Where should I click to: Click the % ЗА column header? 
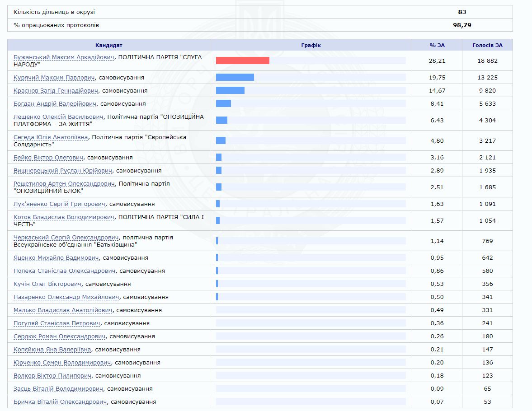coord(437,45)
